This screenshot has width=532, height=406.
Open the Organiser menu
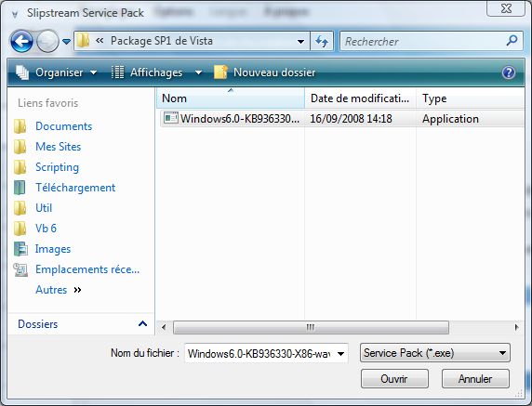click(57, 72)
